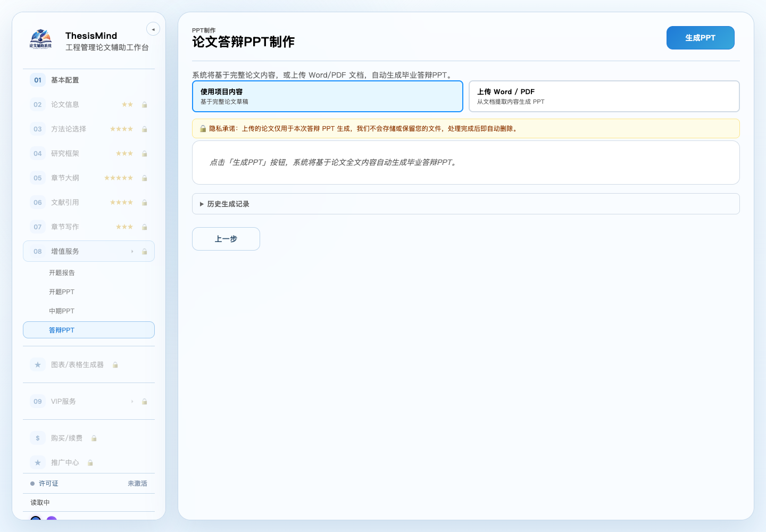Click the lock icon on 文献引用 row
The image size is (766, 532).
coord(145,203)
